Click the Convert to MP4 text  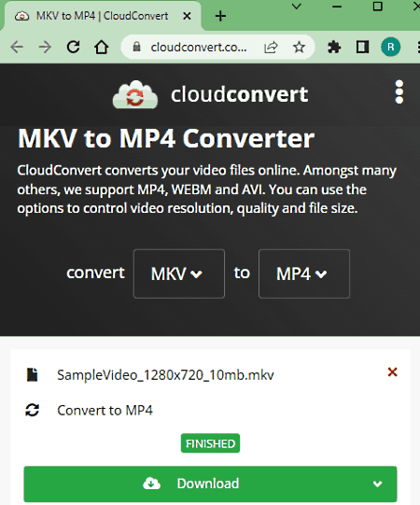point(105,411)
